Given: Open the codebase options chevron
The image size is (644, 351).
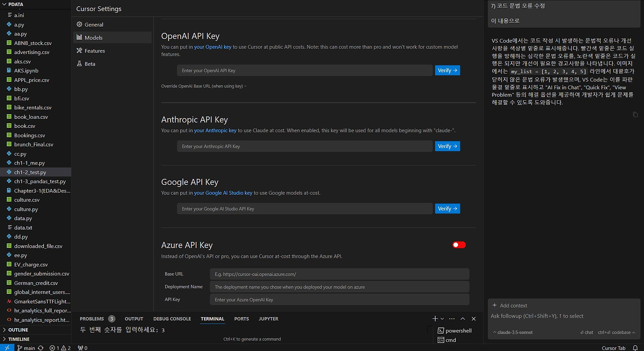Looking at the screenshot, I should click(634, 332).
